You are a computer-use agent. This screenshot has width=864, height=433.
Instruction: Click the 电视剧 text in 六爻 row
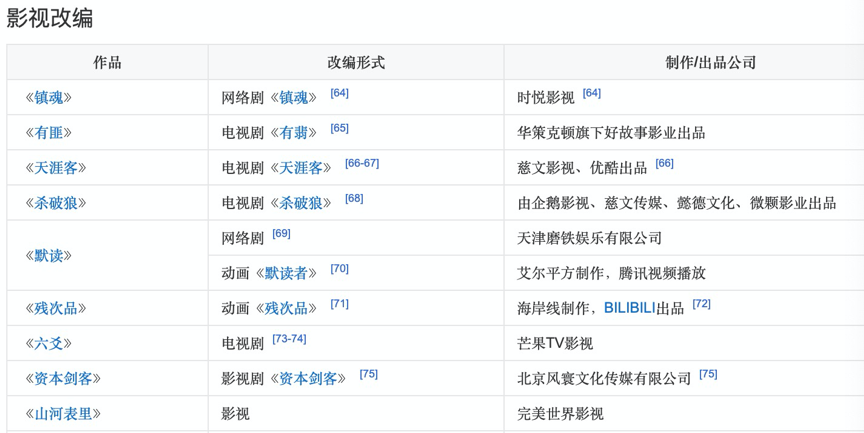[242, 344]
